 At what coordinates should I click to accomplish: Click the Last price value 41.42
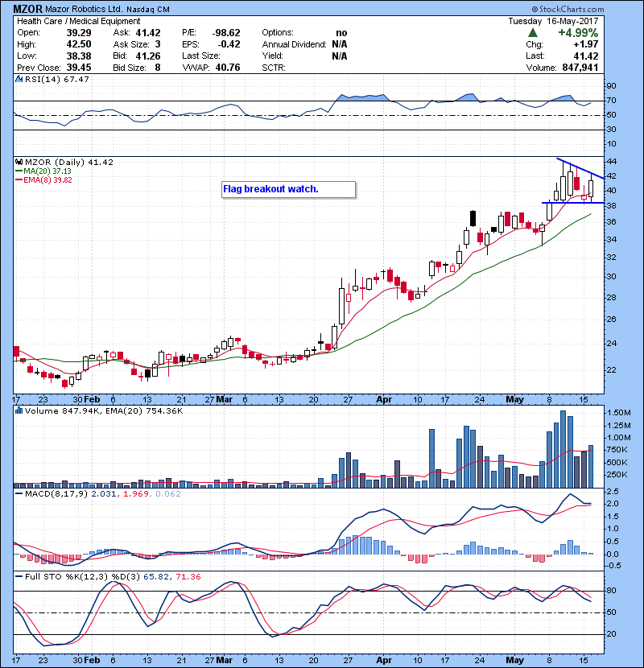[x=585, y=56]
